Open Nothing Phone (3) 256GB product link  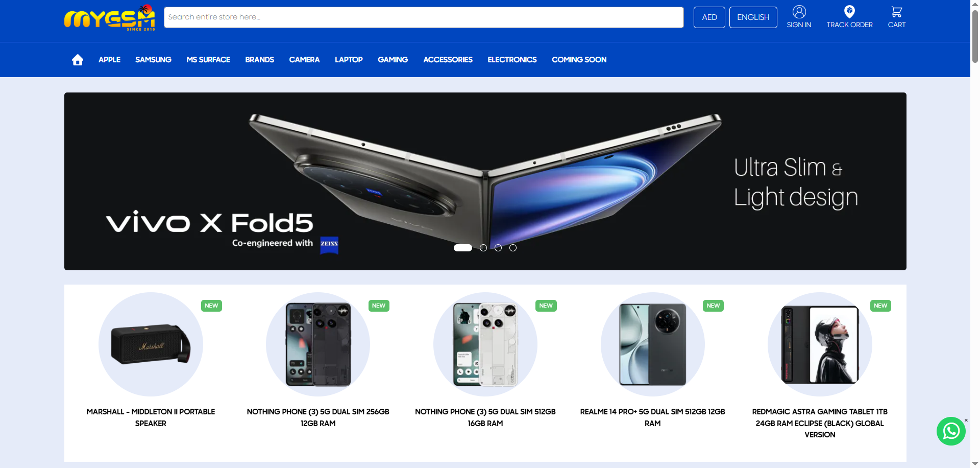(318, 417)
